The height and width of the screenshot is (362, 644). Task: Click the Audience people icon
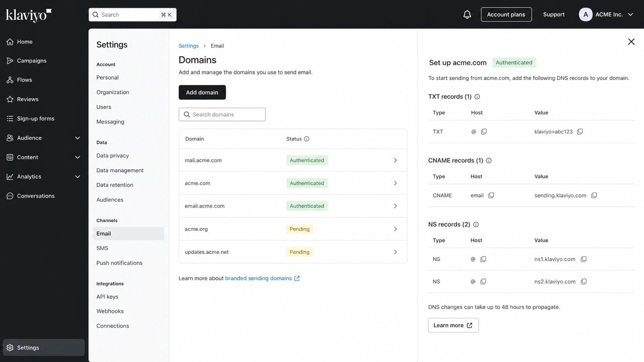coord(10,138)
